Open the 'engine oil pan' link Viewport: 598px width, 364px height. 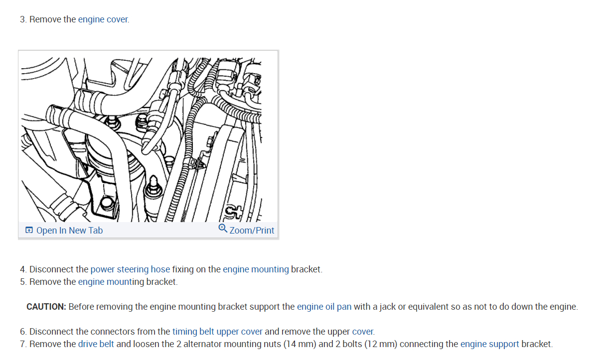coord(324,307)
